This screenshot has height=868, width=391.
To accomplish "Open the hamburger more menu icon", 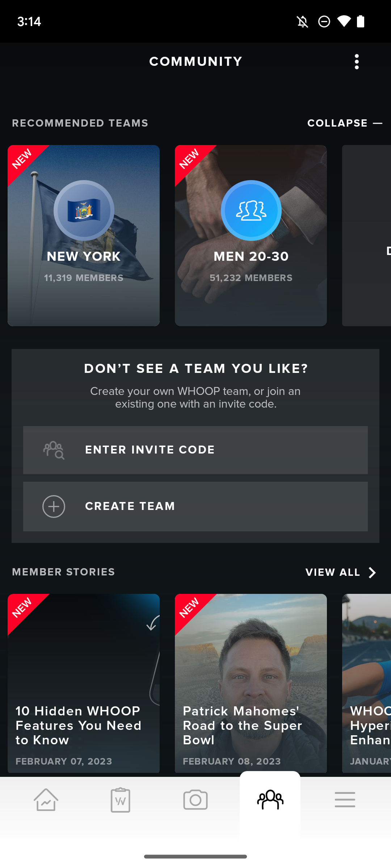I will coord(345,800).
